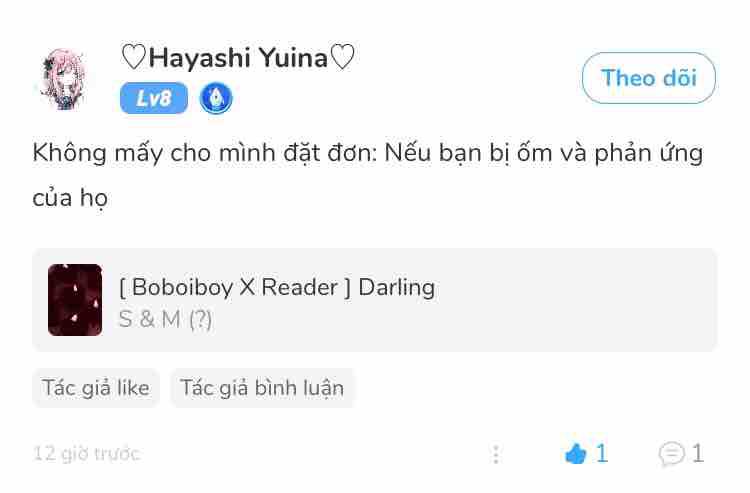Click the thumbs-up like icon
Image resolution: width=750 pixels, height=493 pixels.
(x=575, y=453)
